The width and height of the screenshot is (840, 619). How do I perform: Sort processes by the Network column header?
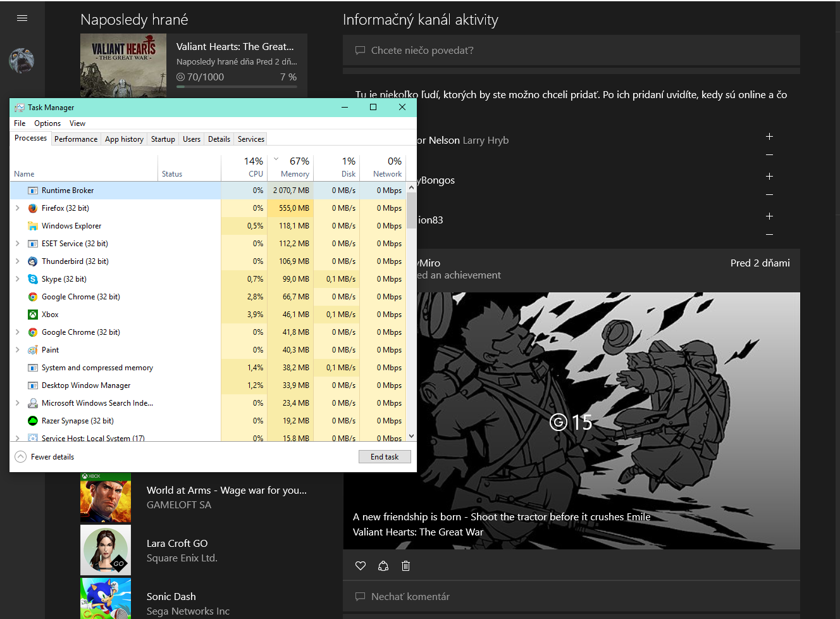[383, 167]
